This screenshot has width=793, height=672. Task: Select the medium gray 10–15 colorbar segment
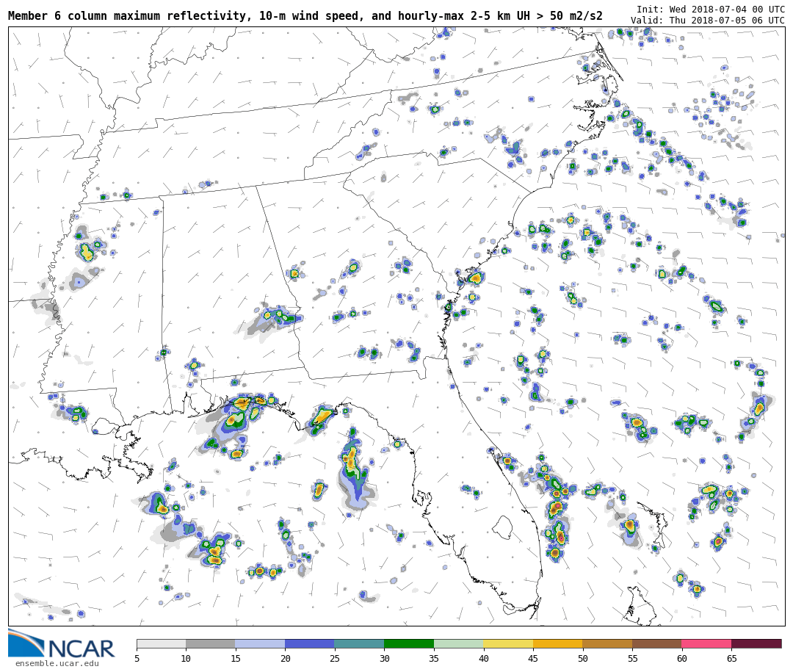point(210,644)
